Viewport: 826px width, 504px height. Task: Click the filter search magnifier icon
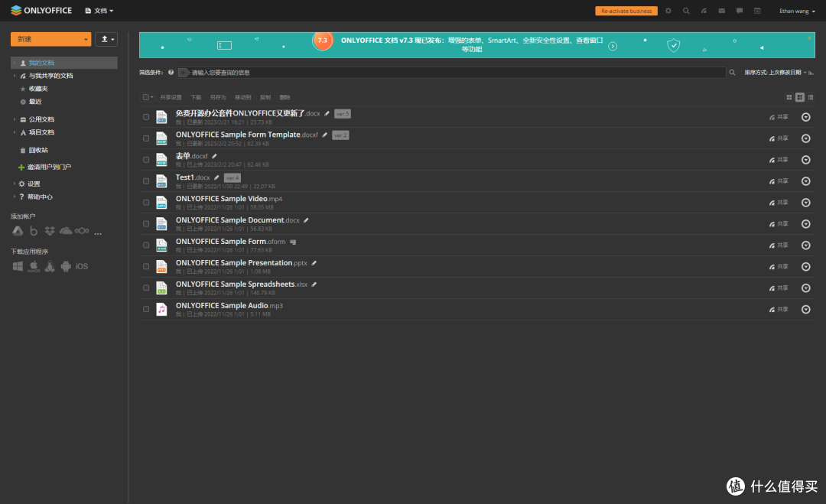(732, 73)
